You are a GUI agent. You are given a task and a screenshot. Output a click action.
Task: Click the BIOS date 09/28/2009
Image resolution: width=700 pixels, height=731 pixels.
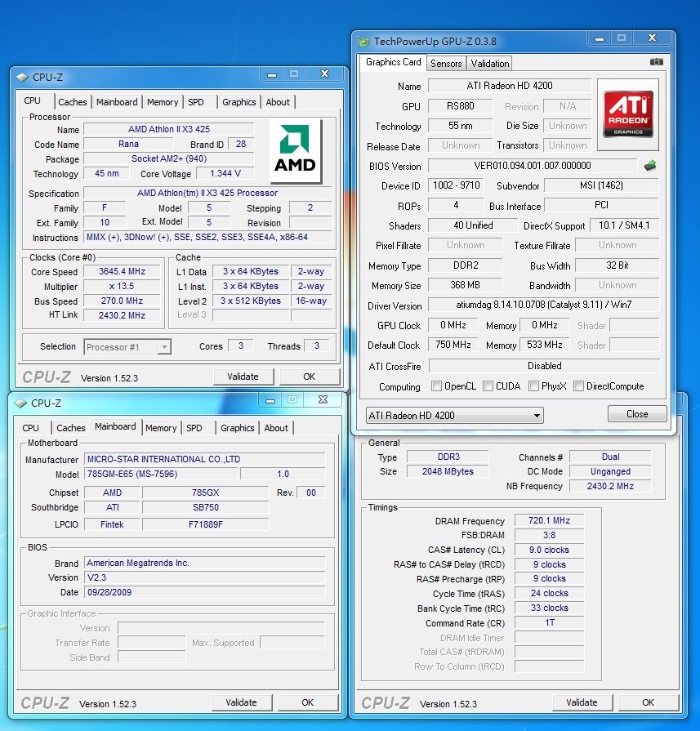[x=205, y=592]
